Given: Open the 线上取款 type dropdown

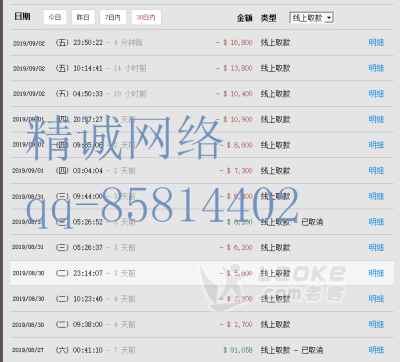Looking at the screenshot, I should [x=312, y=18].
